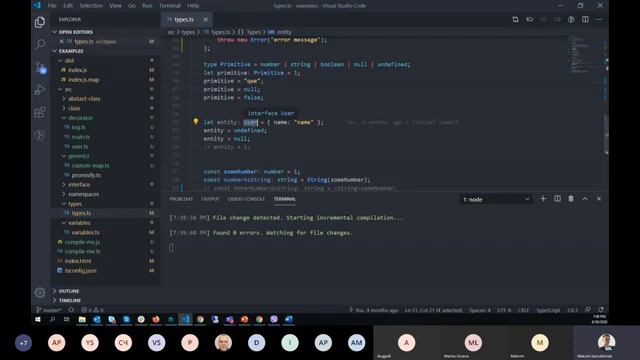640x360 pixels.
Task: Open the Windows Start menu
Action: pos(38,320)
